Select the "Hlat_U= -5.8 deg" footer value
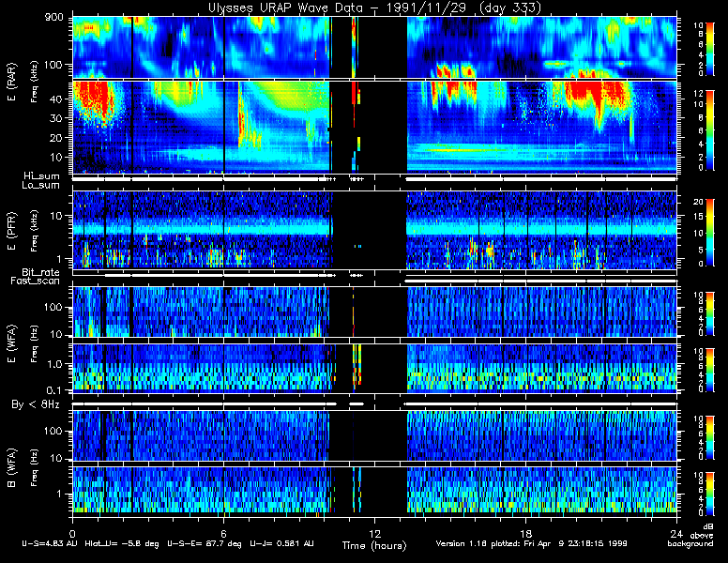This screenshot has height=563, width=728. pos(122,543)
